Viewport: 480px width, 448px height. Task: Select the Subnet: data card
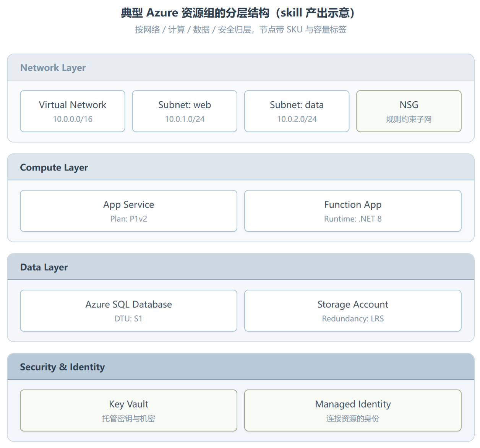(x=297, y=111)
